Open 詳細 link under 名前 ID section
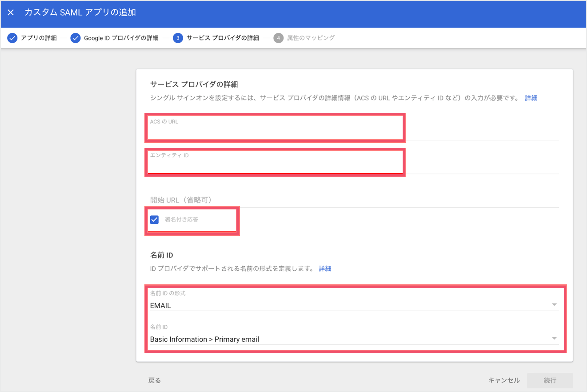 click(x=325, y=269)
